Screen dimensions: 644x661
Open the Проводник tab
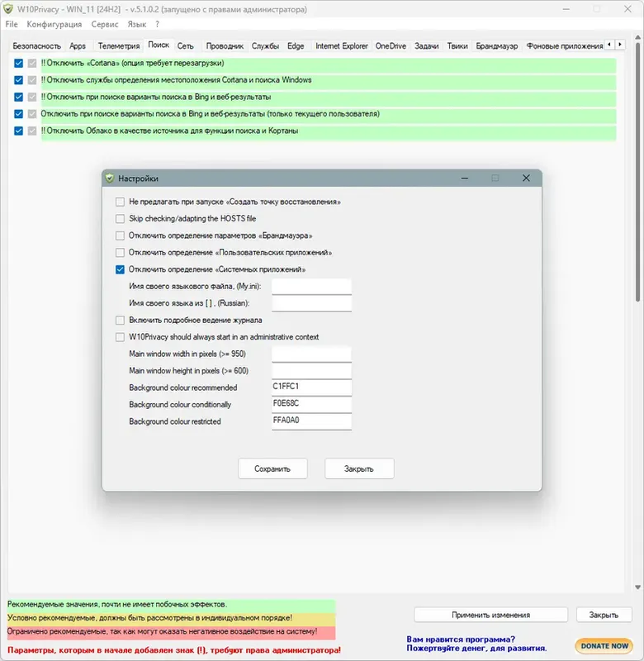[225, 46]
